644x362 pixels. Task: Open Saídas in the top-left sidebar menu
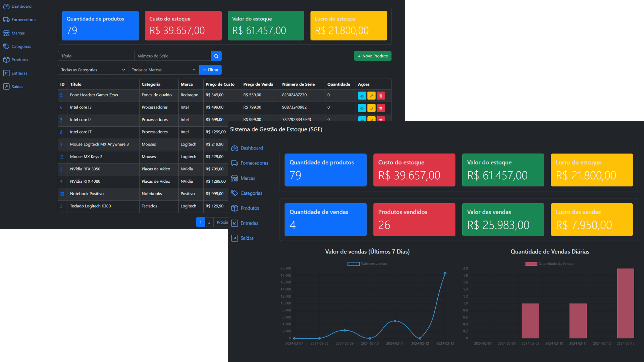tap(17, 87)
